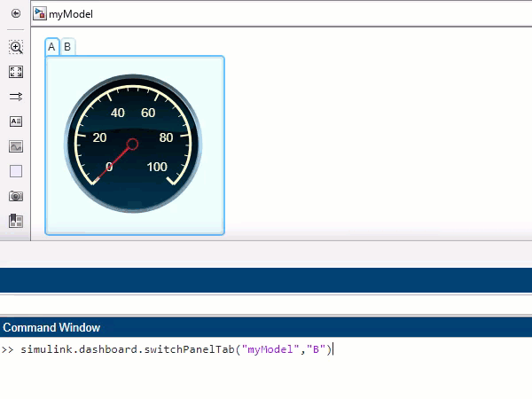The image size is (532, 399).
Task: Click the gauge needle center hub
Action: pos(132,145)
